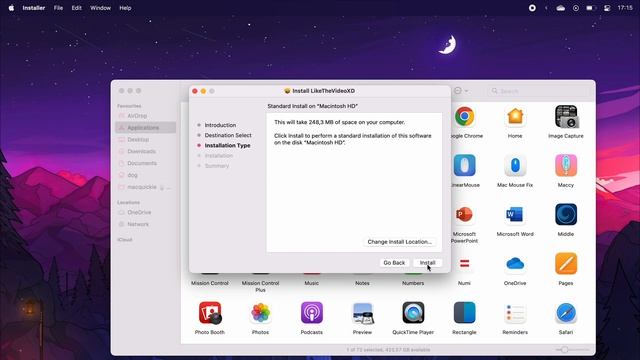The width and height of the screenshot is (640, 360).
Task: Click Go Back in the installer
Action: click(394, 263)
